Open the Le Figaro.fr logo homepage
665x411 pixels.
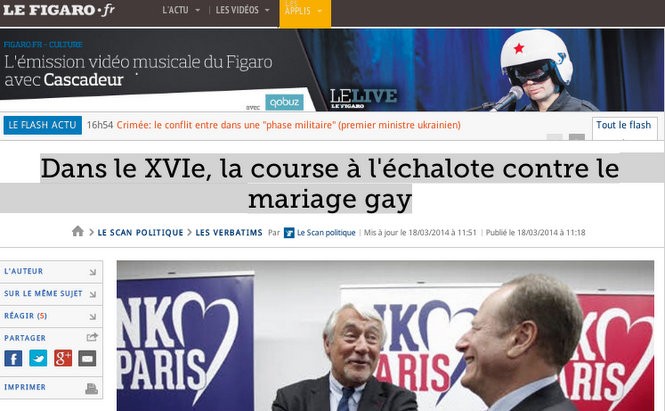click(x=59, y=10)
